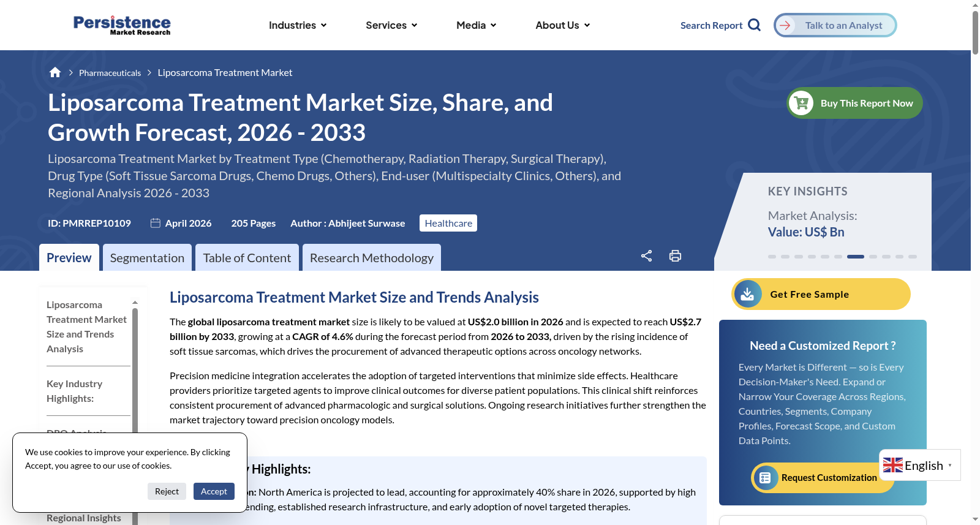This screenshot has height=525, width=980.
Task: Click the Get Free Sample button
Action: (821, 294)
